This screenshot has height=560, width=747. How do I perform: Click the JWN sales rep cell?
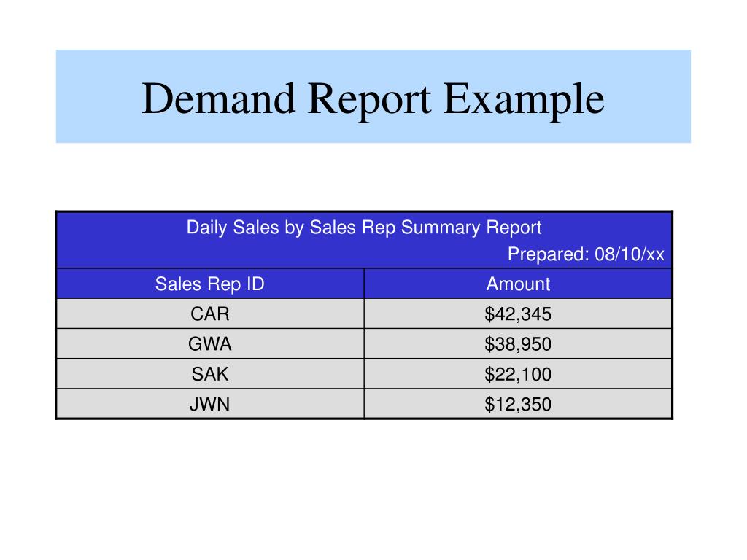tap(210, 404)
